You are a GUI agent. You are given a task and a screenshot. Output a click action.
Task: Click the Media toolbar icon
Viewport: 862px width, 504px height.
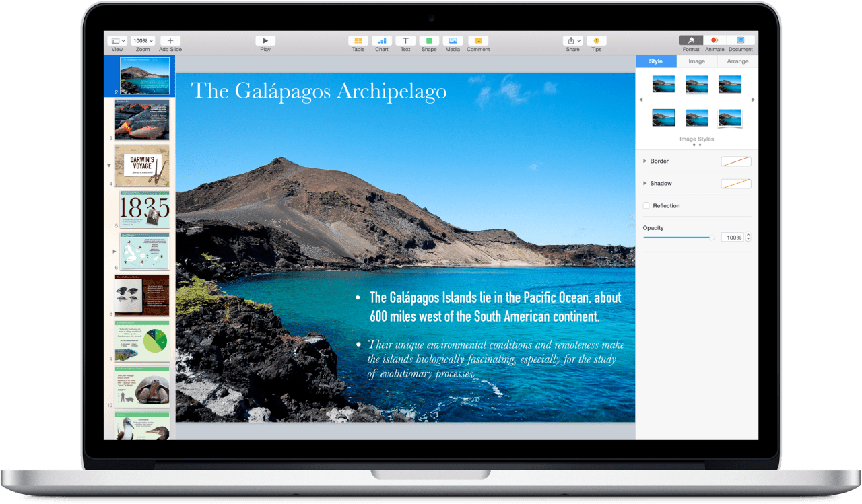tap(453, 41)
